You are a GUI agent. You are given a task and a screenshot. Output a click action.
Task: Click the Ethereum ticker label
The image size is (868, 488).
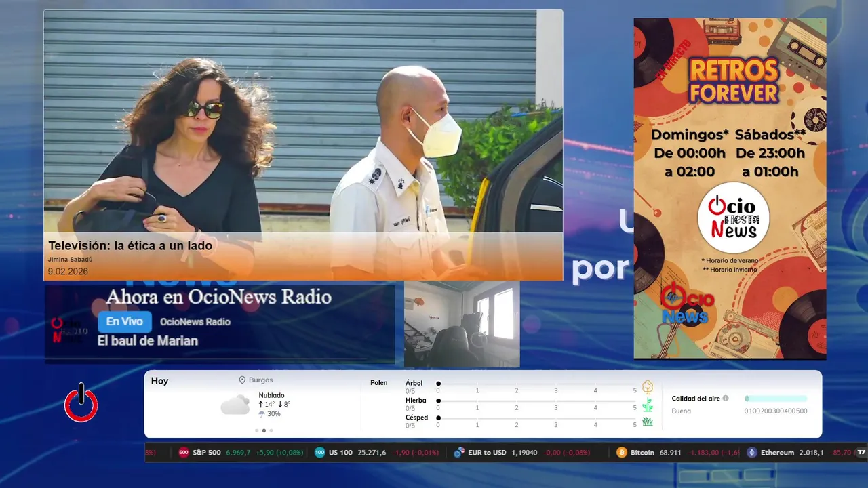777,453
